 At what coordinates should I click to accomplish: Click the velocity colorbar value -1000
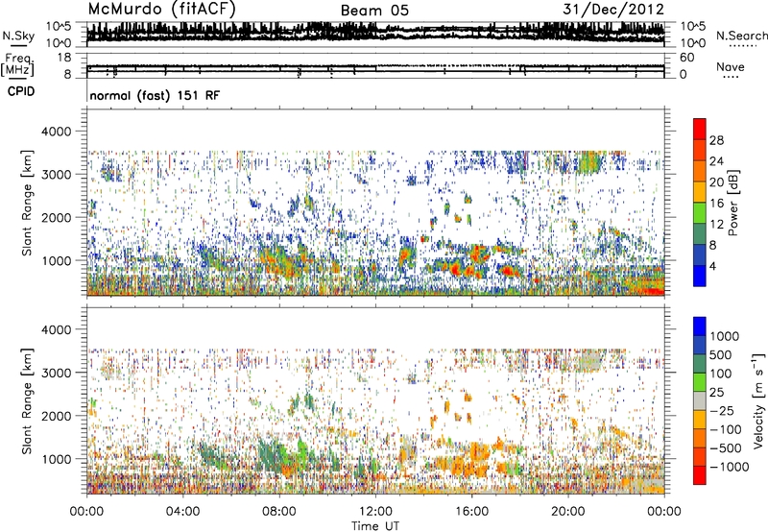pos(730,467)
